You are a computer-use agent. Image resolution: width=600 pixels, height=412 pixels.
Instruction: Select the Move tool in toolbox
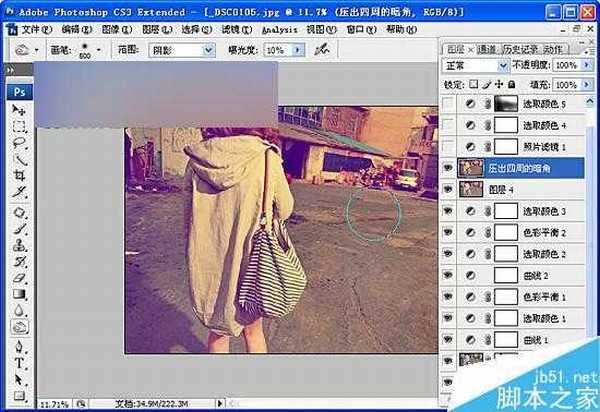tap(19, 109)
